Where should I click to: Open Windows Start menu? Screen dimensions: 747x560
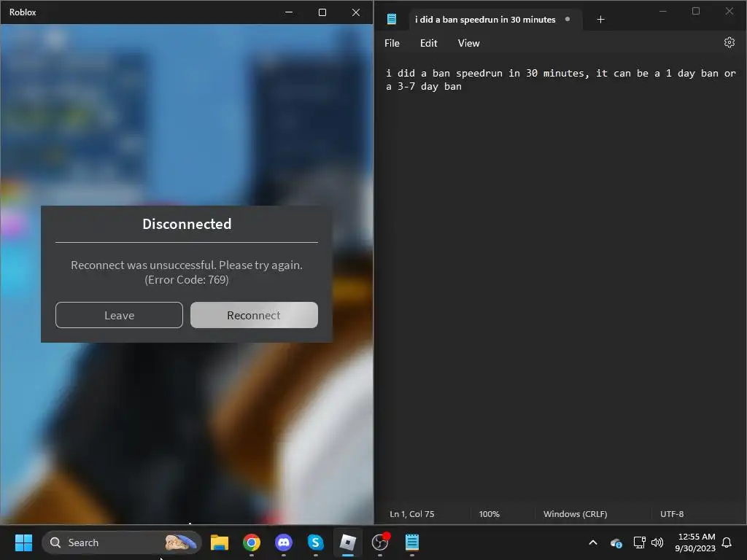23,542
